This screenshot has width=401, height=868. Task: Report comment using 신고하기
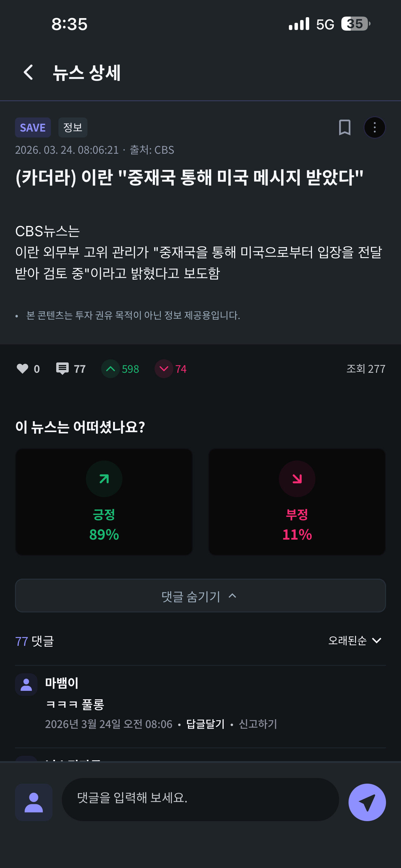pos(258,724)
